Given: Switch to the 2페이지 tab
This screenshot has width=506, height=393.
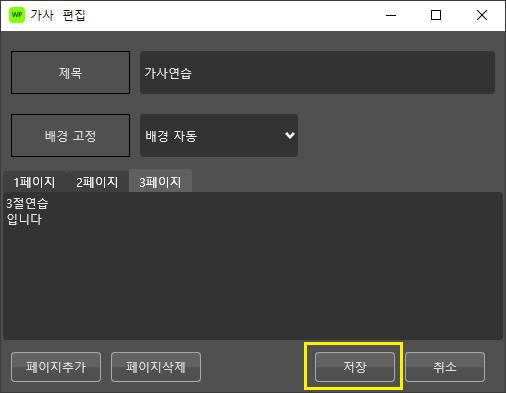Looking at the screenshot, I should 97,182.
